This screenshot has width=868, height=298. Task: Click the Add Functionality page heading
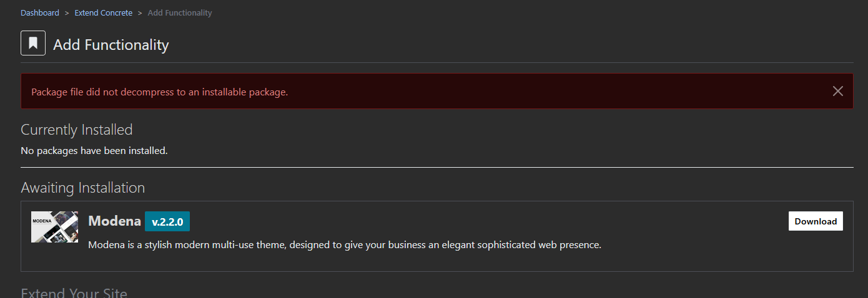[111, 45]
